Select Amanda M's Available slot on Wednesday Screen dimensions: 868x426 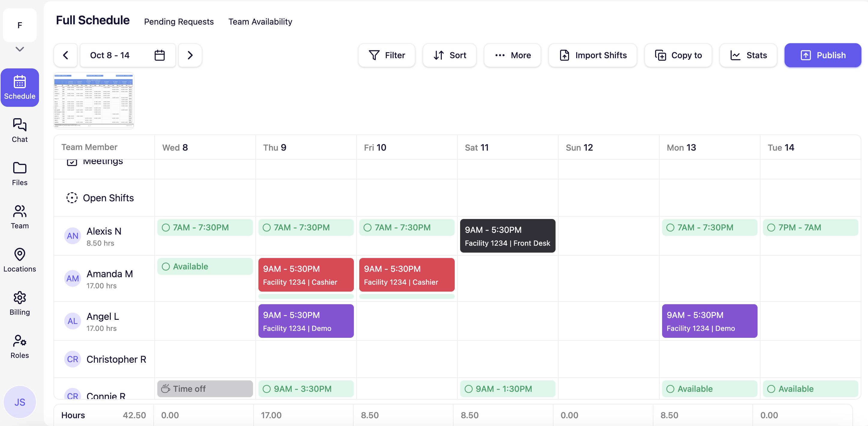204,266
